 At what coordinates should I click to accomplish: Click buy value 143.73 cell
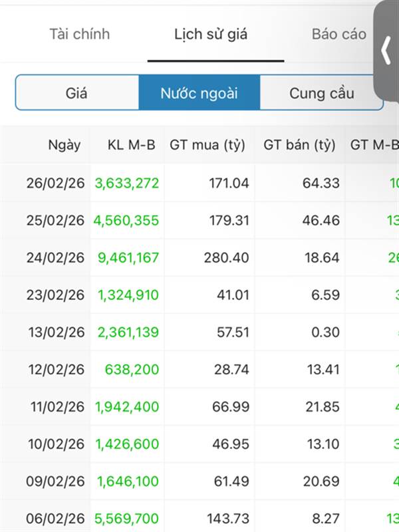[x=227, y=518]
